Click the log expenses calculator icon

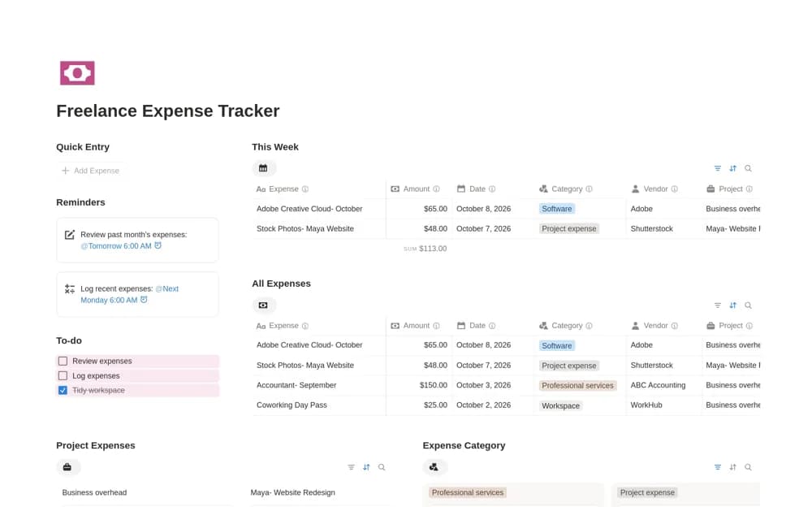click(69, 288)
